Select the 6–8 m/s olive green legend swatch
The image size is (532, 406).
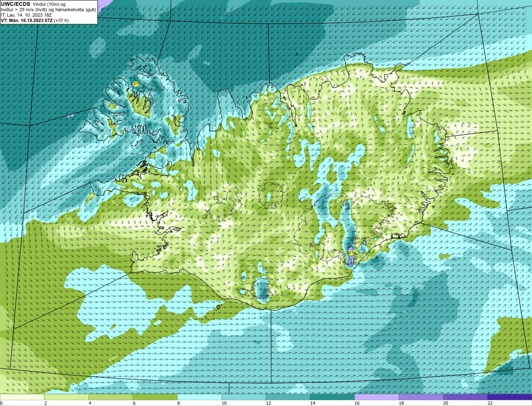[x=155, y=397]
